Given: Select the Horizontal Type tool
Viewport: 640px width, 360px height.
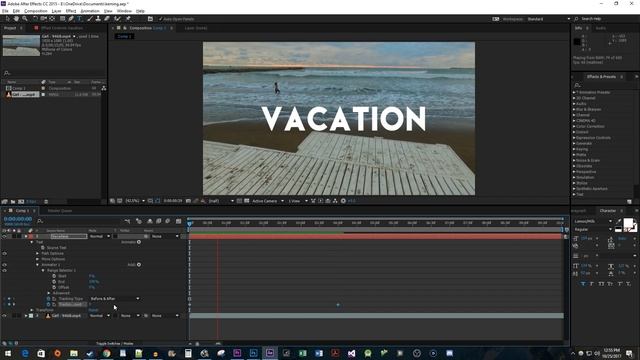Looking at the screenshot, I should (x=80, y=19).
